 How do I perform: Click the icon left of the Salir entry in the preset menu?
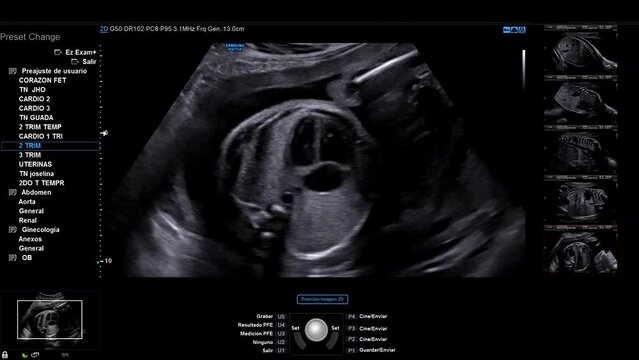(75, 62)
